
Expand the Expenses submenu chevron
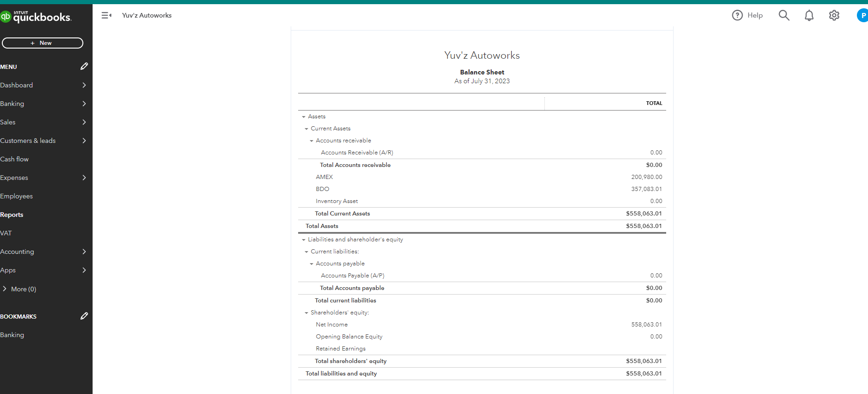[84, 178]
